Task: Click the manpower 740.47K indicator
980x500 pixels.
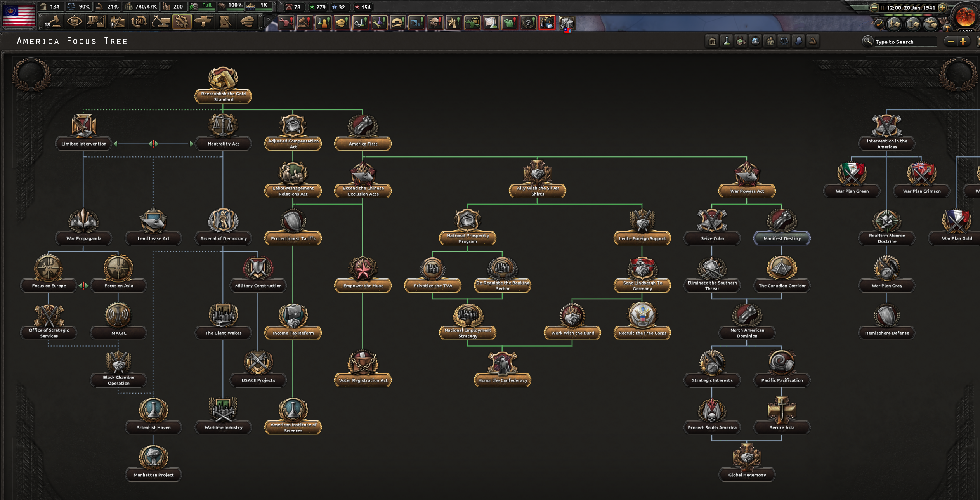Action: [x=141, y=7]
